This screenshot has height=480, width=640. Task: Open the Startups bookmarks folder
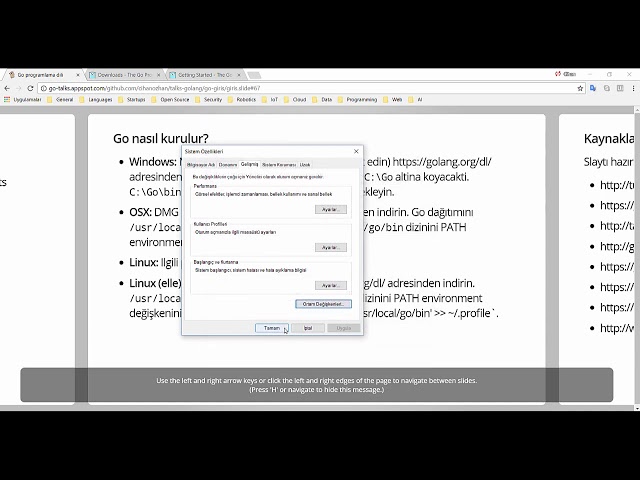tap(131, 100)
